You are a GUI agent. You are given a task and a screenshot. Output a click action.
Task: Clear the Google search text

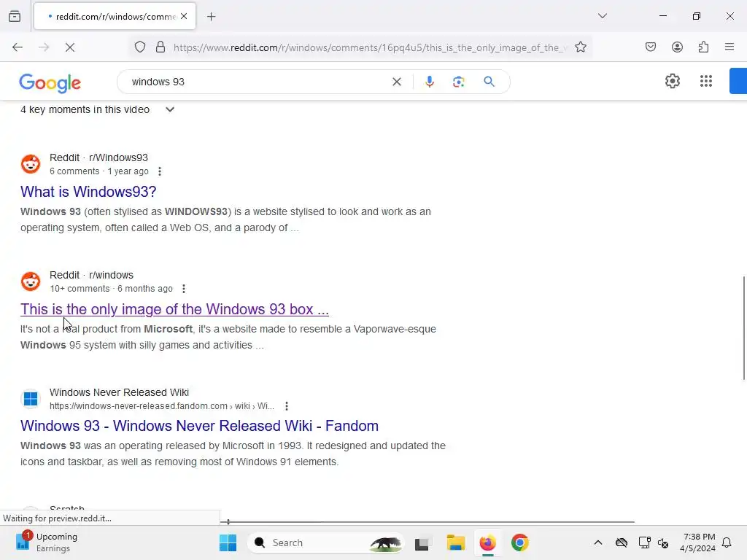tap(396, 82)
